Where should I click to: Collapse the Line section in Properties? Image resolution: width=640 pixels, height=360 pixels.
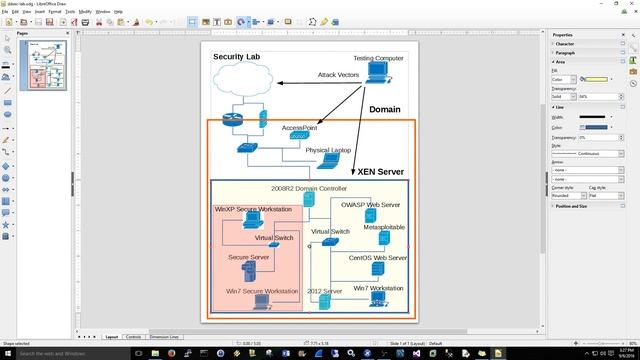point(560,107)
